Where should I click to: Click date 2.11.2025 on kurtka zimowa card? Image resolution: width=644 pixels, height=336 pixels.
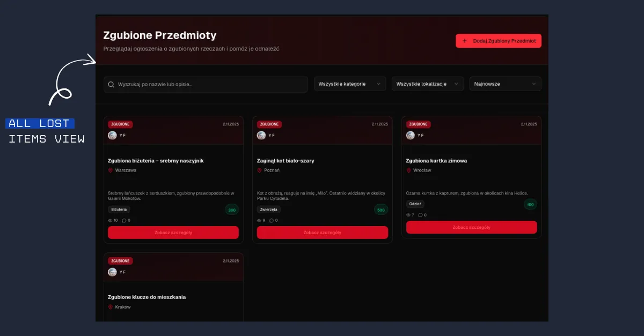pos(529,124)
